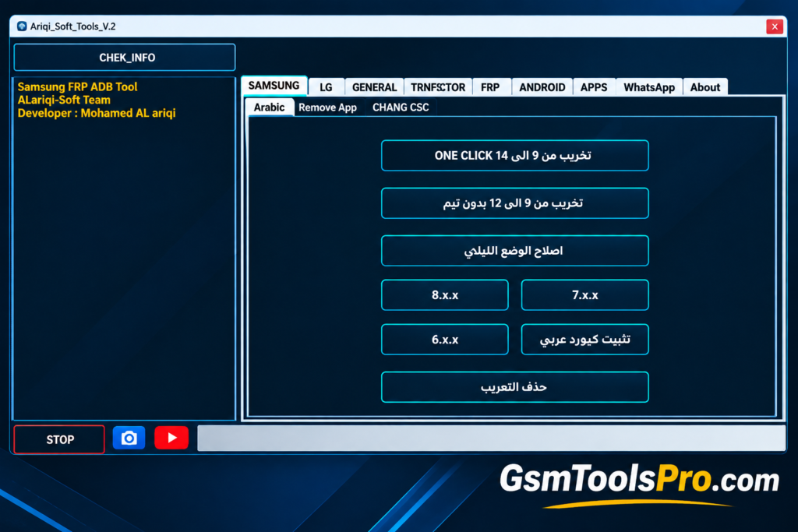Switch to the CHANG CSC sub-tab
Screen dimensions: 798x532
coord(401,107)
